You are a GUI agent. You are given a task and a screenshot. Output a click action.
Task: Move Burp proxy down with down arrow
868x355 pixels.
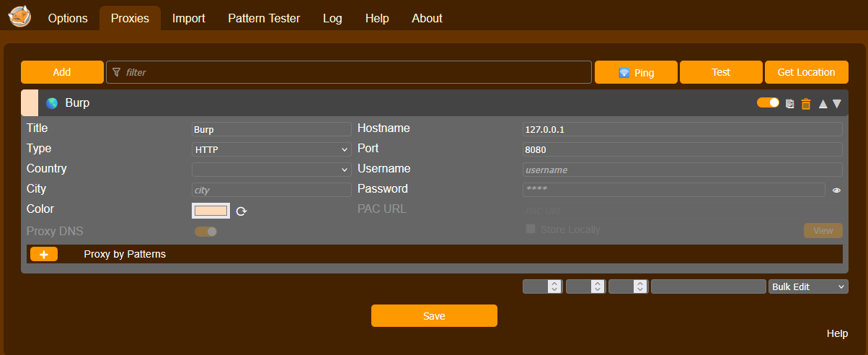click(837, 104)
